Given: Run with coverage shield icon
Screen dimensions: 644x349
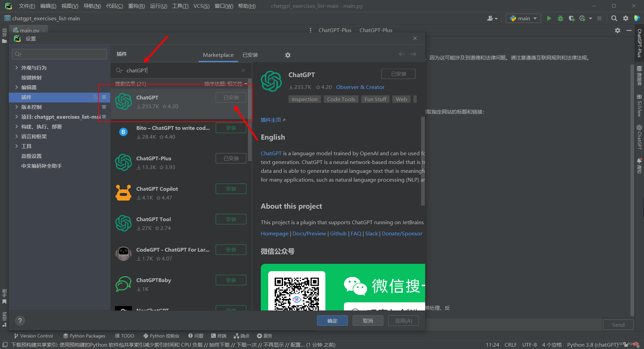Looking at the screenshot, I should pos(572,18).
